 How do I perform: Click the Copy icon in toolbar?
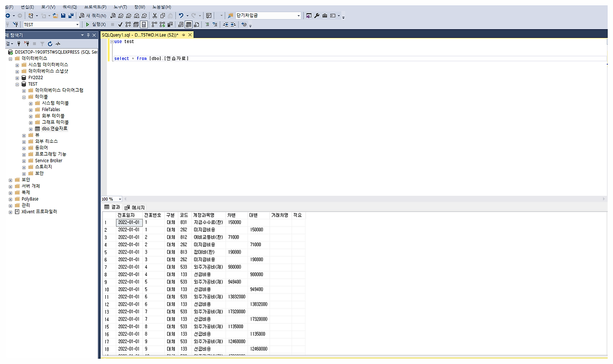tap(163, 15)
